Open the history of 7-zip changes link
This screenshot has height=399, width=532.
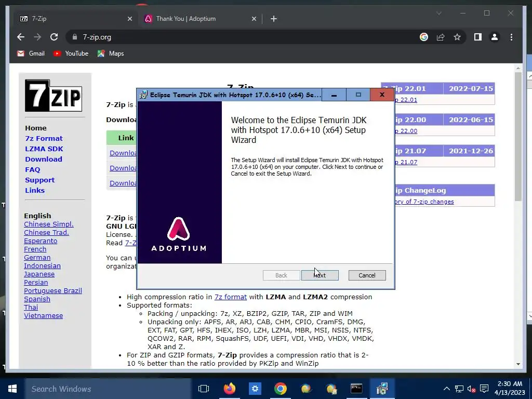[x=424, y=202]
